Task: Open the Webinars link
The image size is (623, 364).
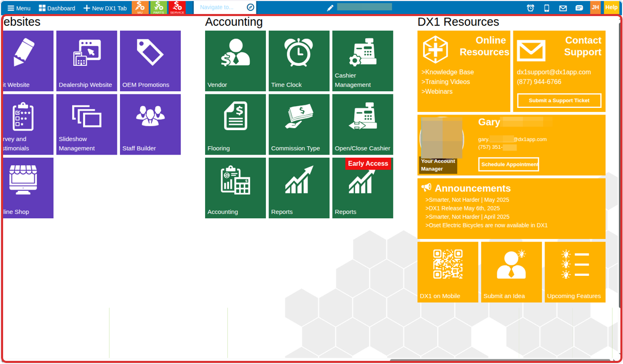Action: click(437, 92)
